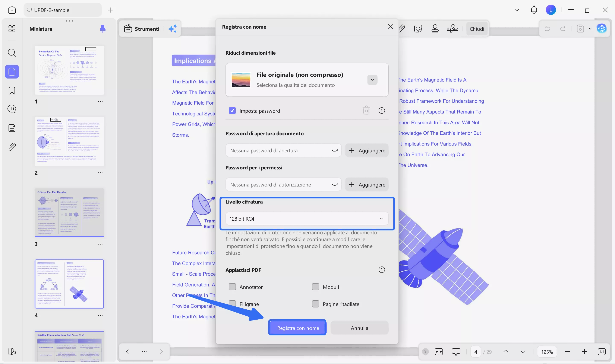
Task: Select the search icon in sidebar
Action: (12, 53)
